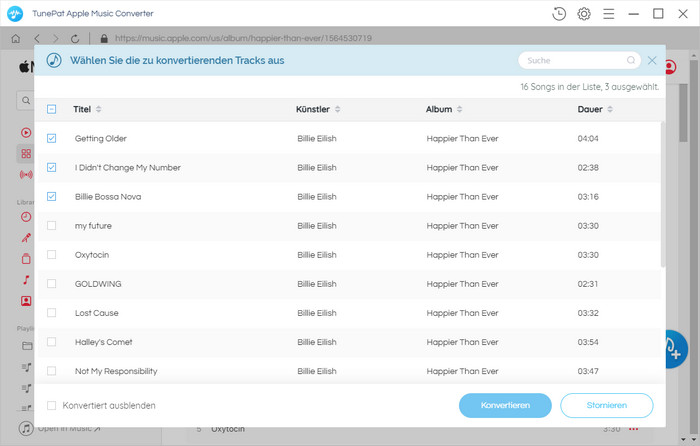The image size is (700, 446).
Task: Focus the Suche search field
Action: (x=579, y=60)
